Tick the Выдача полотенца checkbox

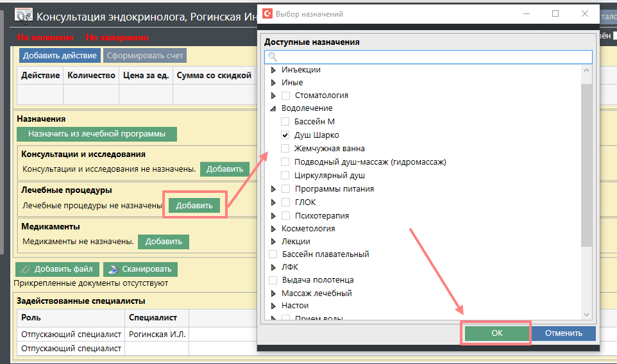point(273,280)
